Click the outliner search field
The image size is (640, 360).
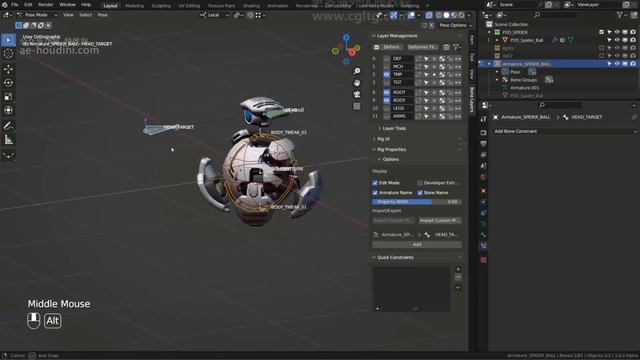click(x=556, y=15)
